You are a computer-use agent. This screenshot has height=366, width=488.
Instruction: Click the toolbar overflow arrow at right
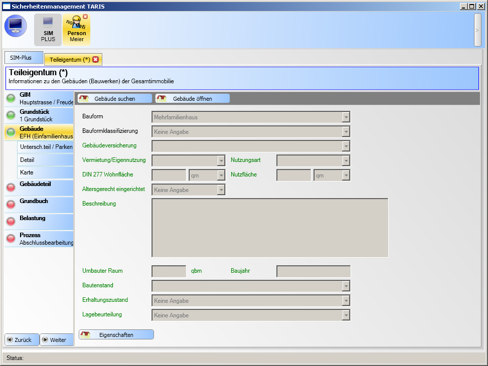[x=477, y=30]
